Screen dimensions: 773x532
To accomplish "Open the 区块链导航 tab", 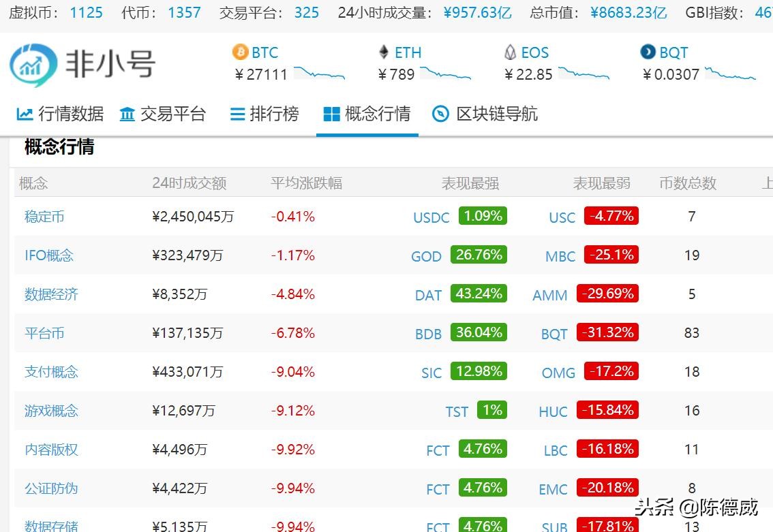I will (x=485, y=114).
